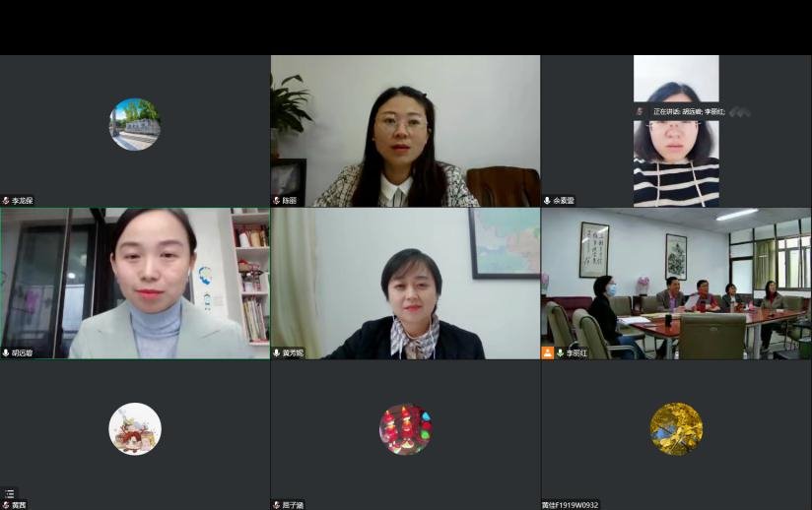Click the name label 黄佳F1919W0932
This screenshot has width=812, height=510.
571,505
